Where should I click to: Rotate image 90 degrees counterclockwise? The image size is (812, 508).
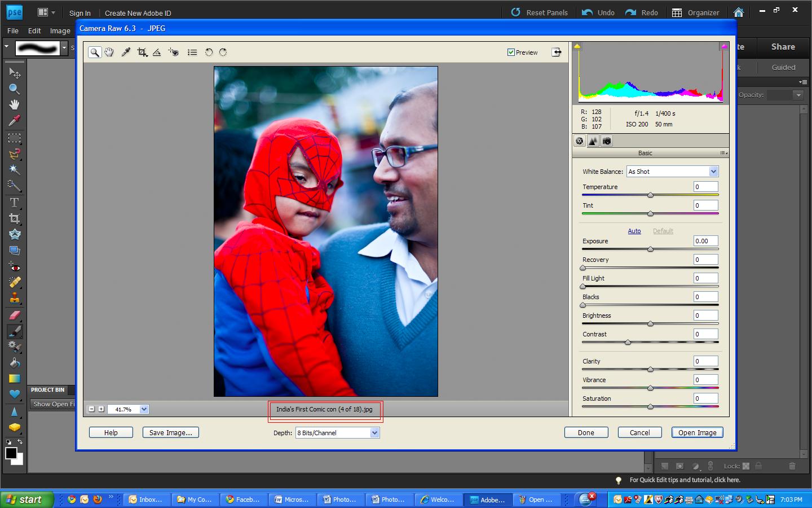coord(209,52)
